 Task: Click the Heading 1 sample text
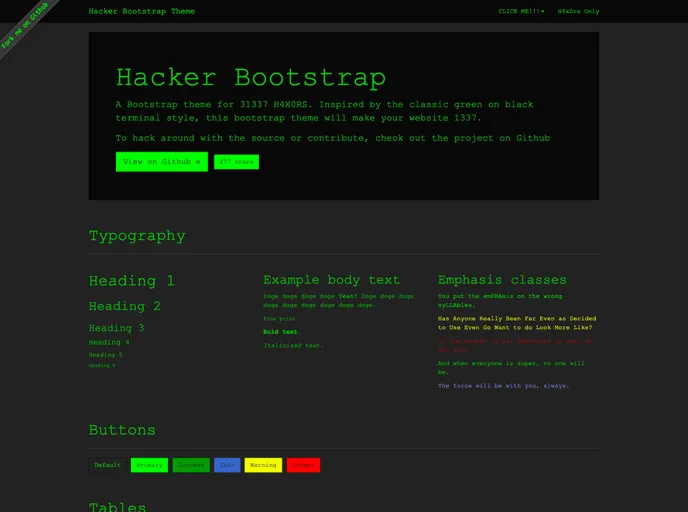(x=131, y=281)
